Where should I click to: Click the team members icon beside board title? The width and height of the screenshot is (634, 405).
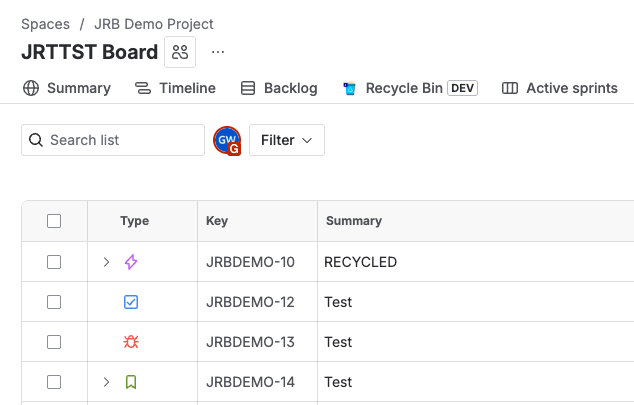click(180, 52)
